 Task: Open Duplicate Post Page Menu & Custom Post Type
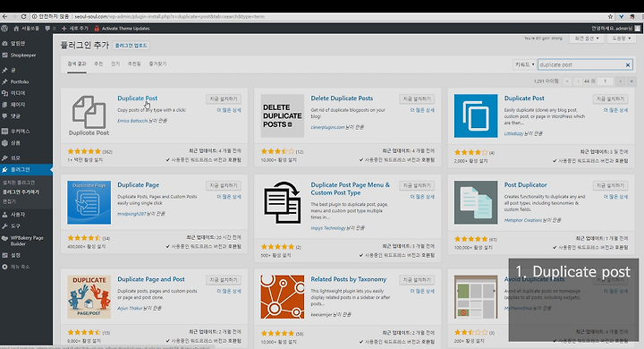(x=351, y=189)
